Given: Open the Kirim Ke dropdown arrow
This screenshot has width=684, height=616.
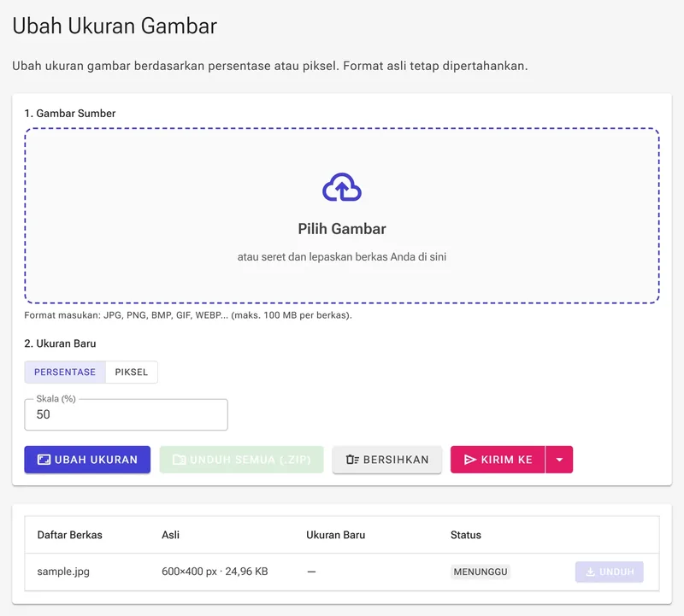Looking at the screenshot, I should [559, 460].
